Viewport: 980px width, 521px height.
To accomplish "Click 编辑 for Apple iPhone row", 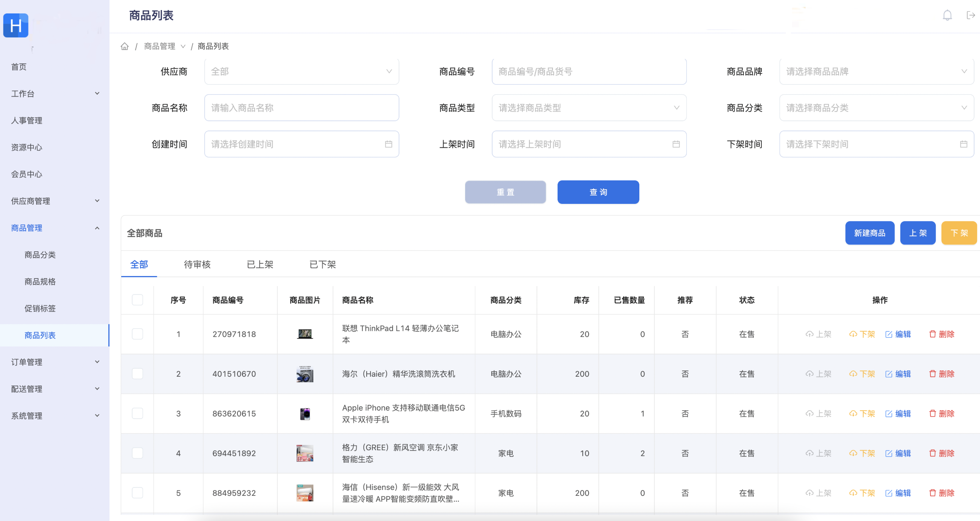I will tap(898, 414).
